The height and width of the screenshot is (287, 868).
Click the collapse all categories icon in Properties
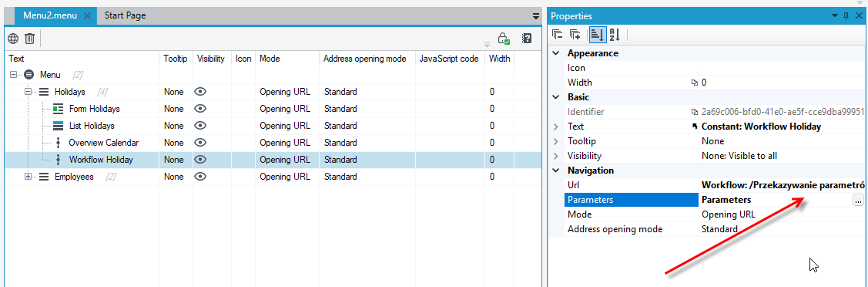(558, 35)
